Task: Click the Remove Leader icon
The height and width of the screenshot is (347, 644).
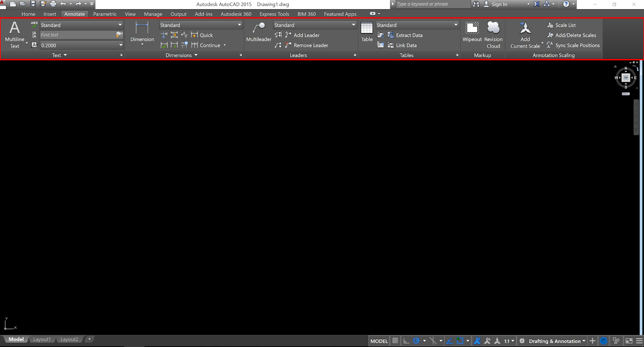Action: (288, 45)
